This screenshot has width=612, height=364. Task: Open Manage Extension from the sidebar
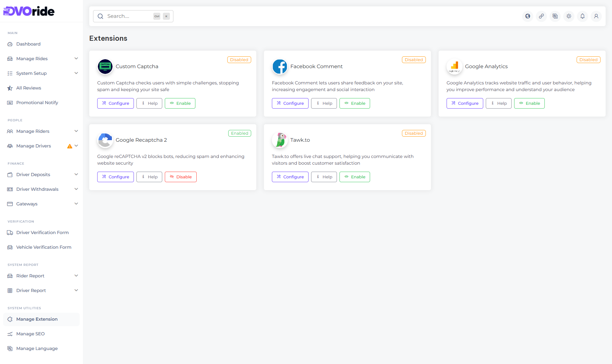(37, 319)
